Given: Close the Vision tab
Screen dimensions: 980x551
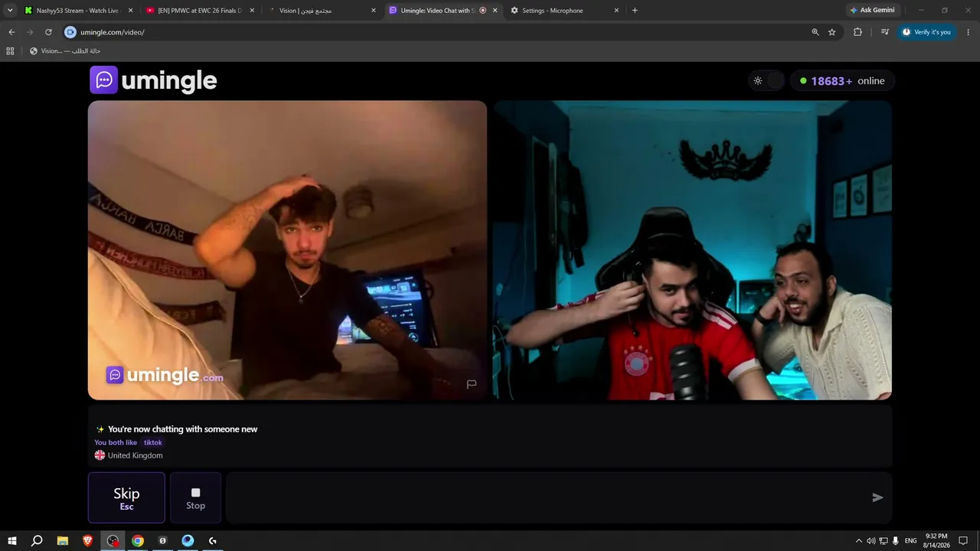Looking at the screenshot, I should [374, 11].
